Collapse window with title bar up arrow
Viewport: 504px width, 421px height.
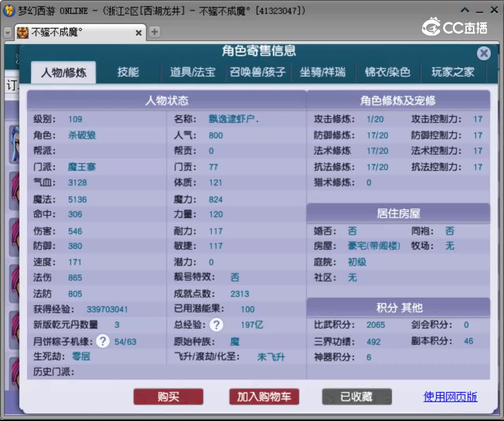[465, 10]
